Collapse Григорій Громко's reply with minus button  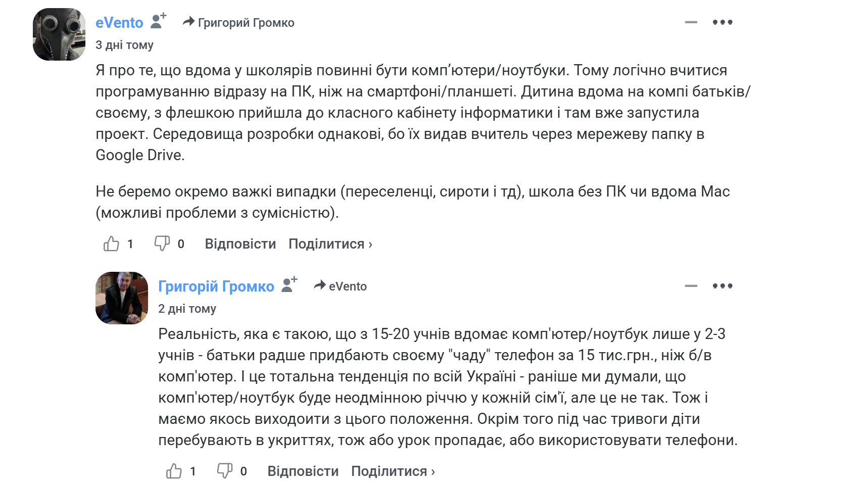[x=691, y=286]
